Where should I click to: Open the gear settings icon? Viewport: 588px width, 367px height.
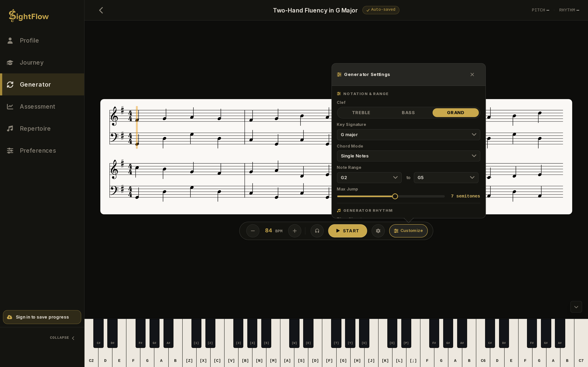pos(378,231)
